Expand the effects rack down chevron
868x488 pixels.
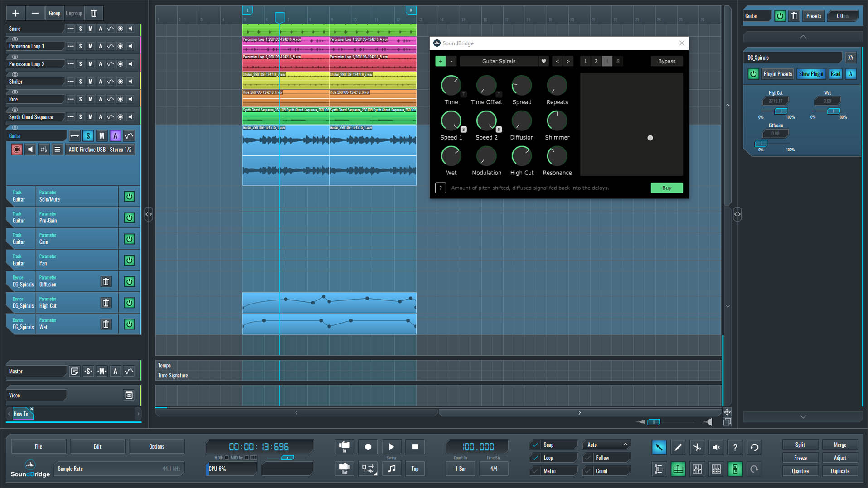click(803, 417)
